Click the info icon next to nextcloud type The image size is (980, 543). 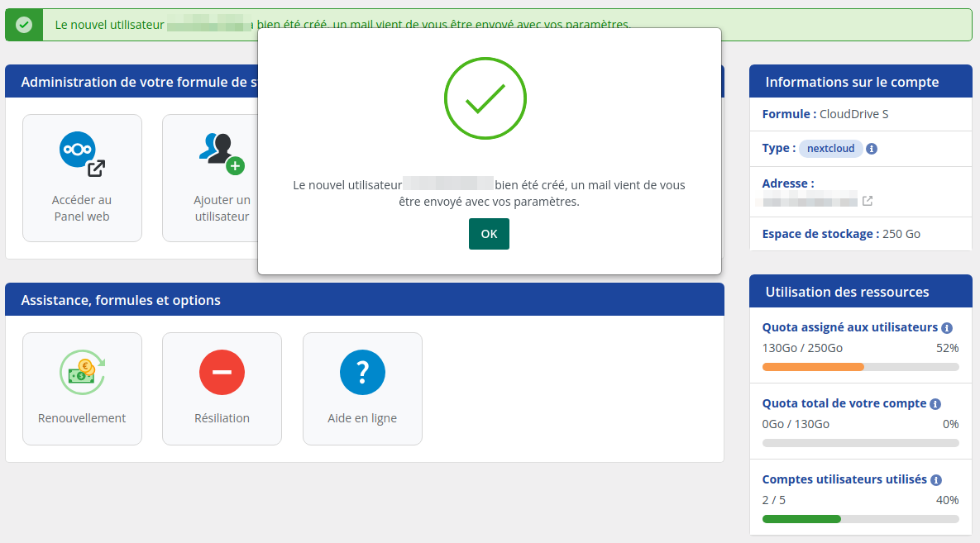point(872,149)
